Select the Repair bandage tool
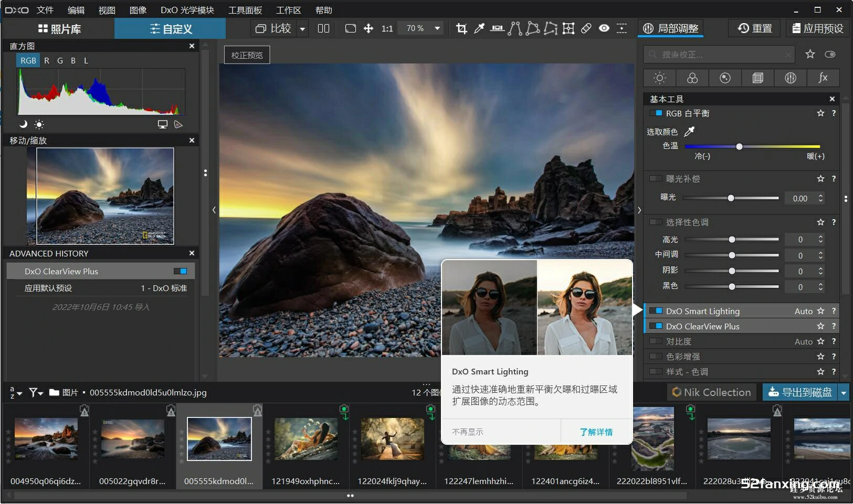Viewport: 853px width, 504px height. [x=586, y=28]
